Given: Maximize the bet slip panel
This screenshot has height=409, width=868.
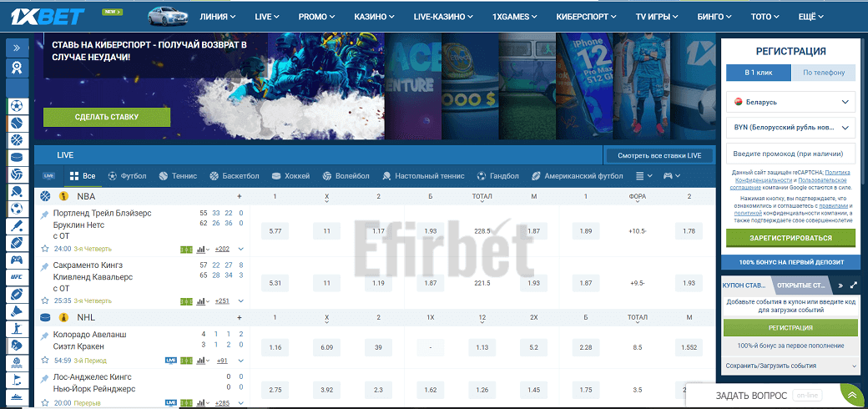Looking at the screenshot, I should tap(854, 285).
